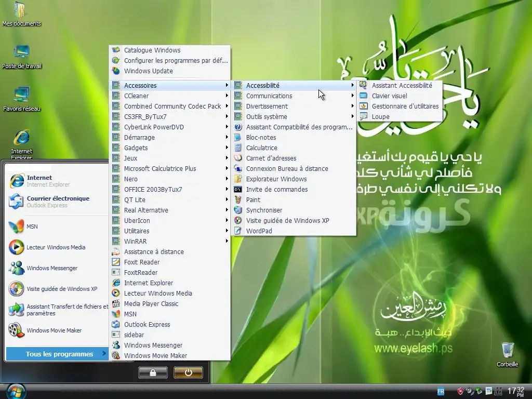Open Assistant Compatibilité des programmes

[x=294, y=127]
